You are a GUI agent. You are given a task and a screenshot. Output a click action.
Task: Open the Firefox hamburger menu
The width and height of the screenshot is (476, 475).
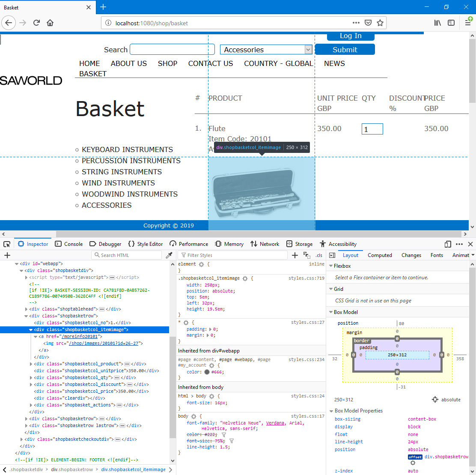click(468, 23)
